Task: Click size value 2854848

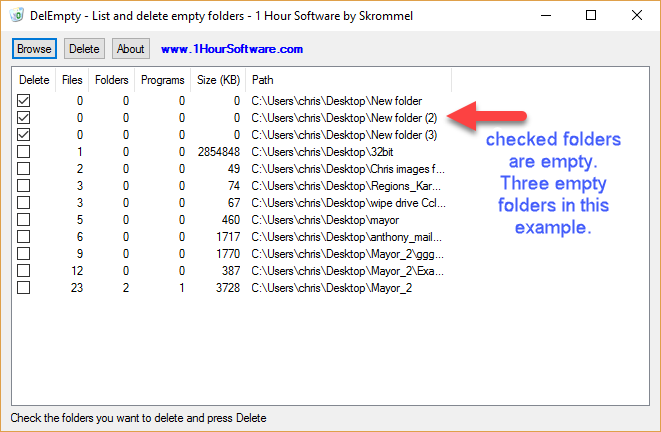Action: point(219,152)
